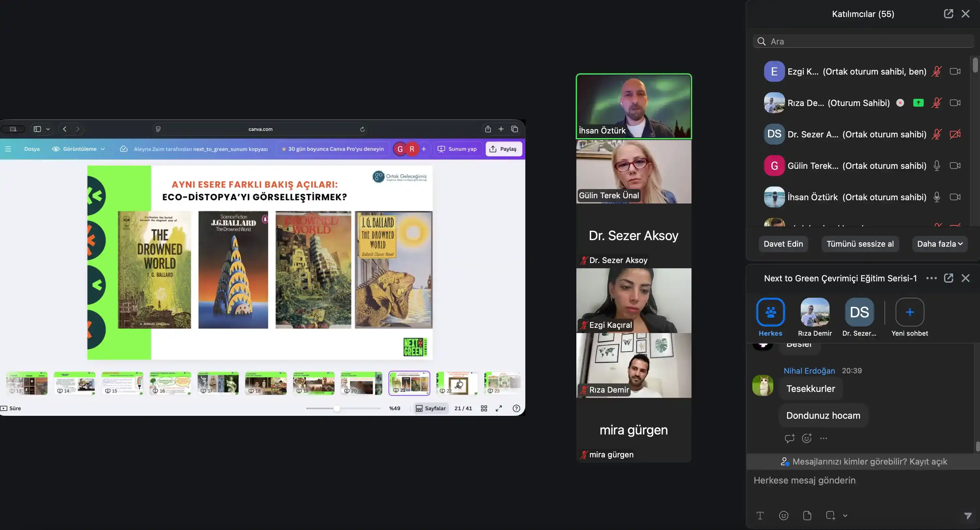
Task: Adjust the Canva zoom slider
Action: pos(336,408)
